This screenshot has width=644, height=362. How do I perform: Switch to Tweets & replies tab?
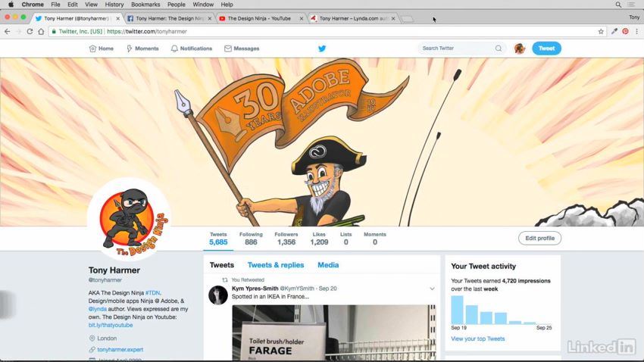tap(275, 265)
